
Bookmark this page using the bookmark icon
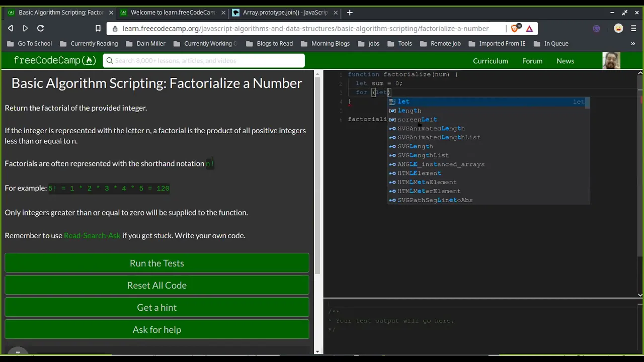(x=98, y=29)
